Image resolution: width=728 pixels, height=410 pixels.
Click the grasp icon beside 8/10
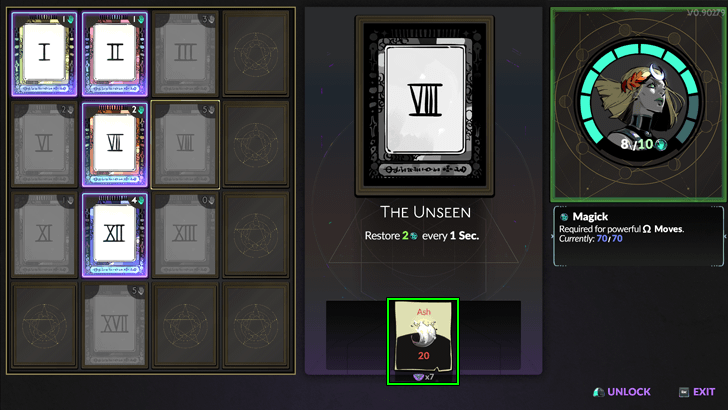(660, 145)
